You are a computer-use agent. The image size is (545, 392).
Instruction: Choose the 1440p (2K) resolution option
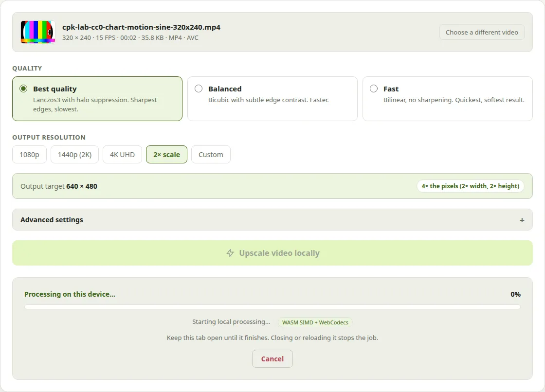point(75,155)
